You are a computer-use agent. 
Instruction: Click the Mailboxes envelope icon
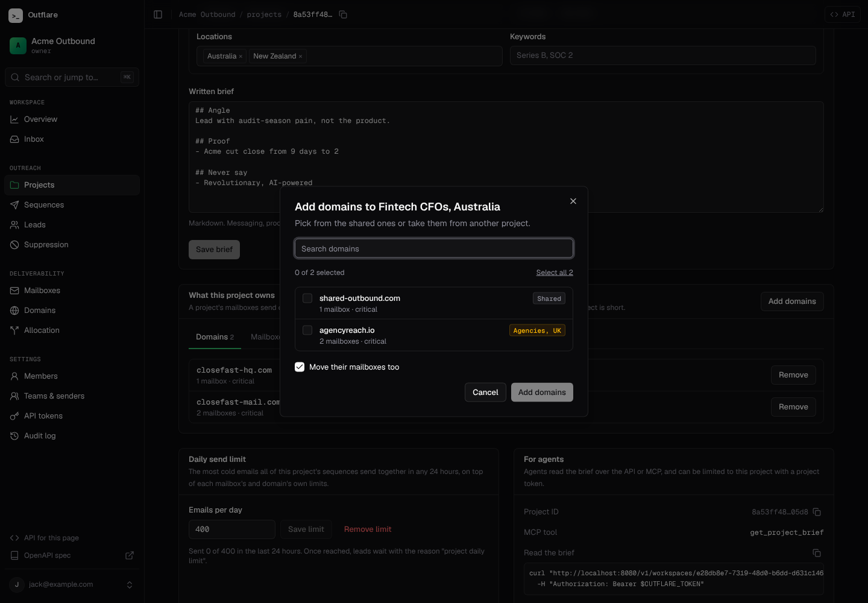click(x=14, y=291)
